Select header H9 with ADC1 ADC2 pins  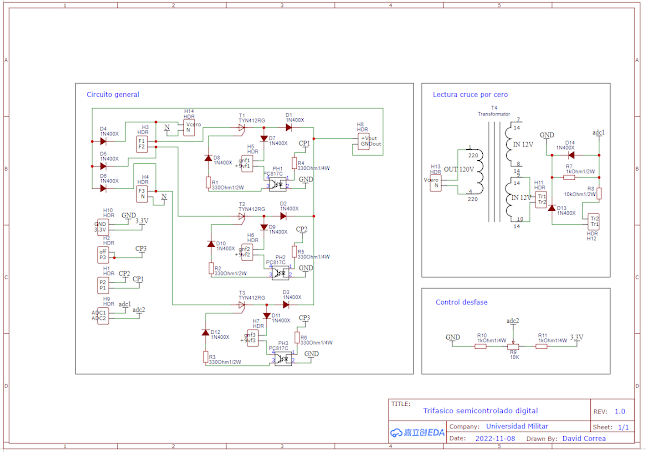point(103,316)
